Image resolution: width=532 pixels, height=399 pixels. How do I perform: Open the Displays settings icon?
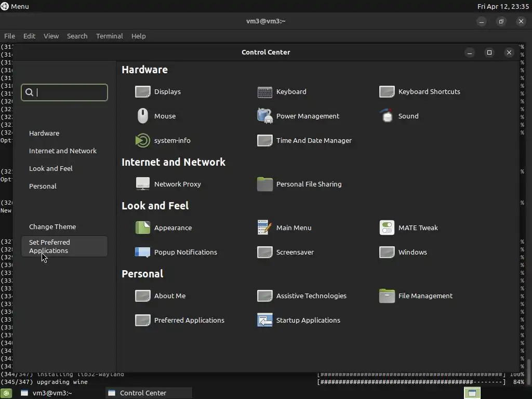coord(142,91)
